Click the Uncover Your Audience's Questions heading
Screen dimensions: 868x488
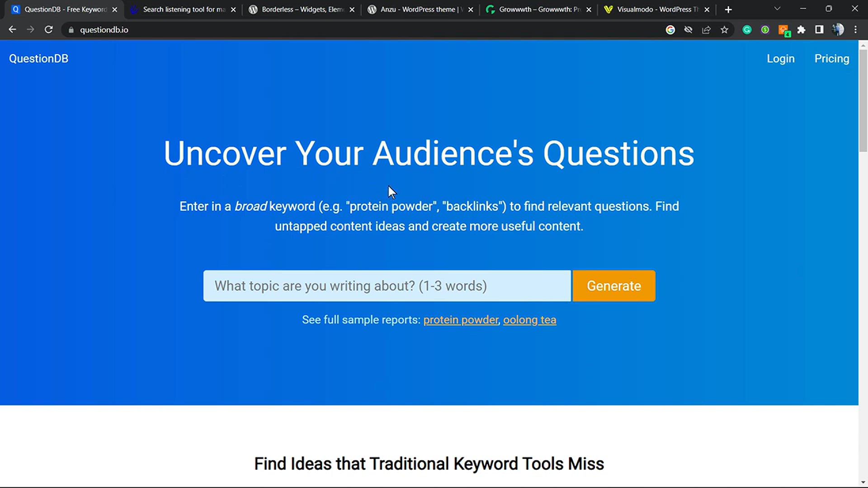[429, 154]
